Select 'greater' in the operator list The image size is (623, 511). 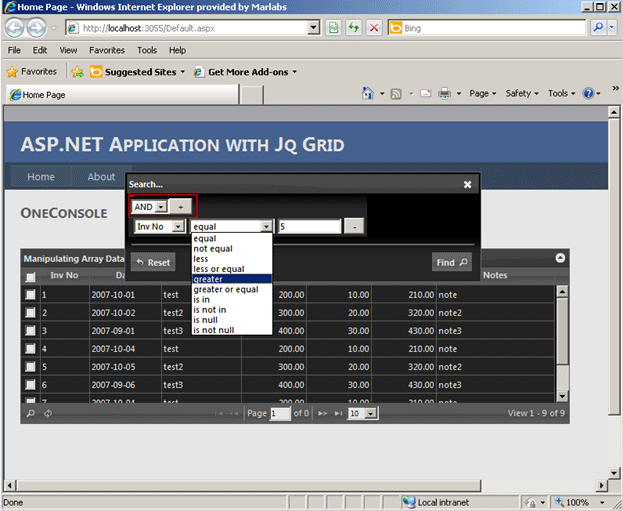(x=232, y=279)
